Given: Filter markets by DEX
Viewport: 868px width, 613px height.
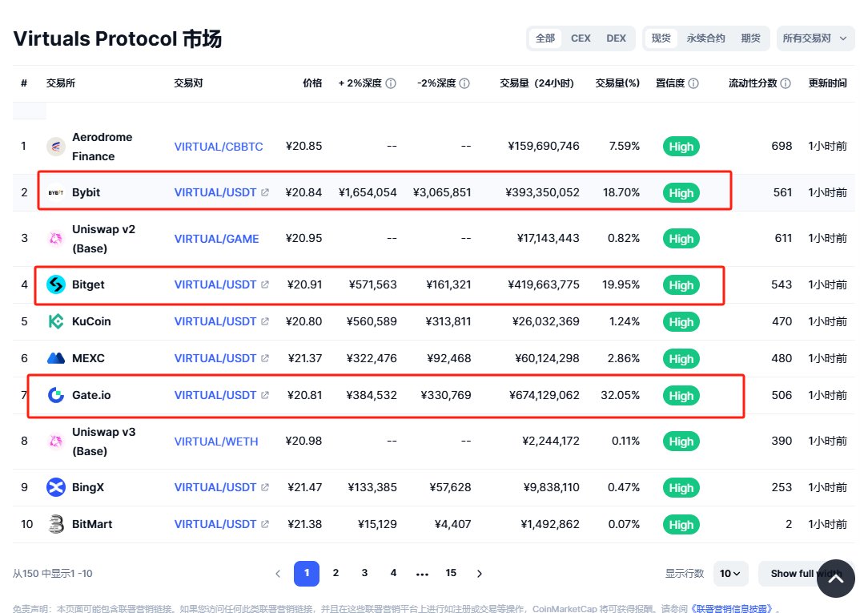Looking at the screenshot, I should 616,38.
